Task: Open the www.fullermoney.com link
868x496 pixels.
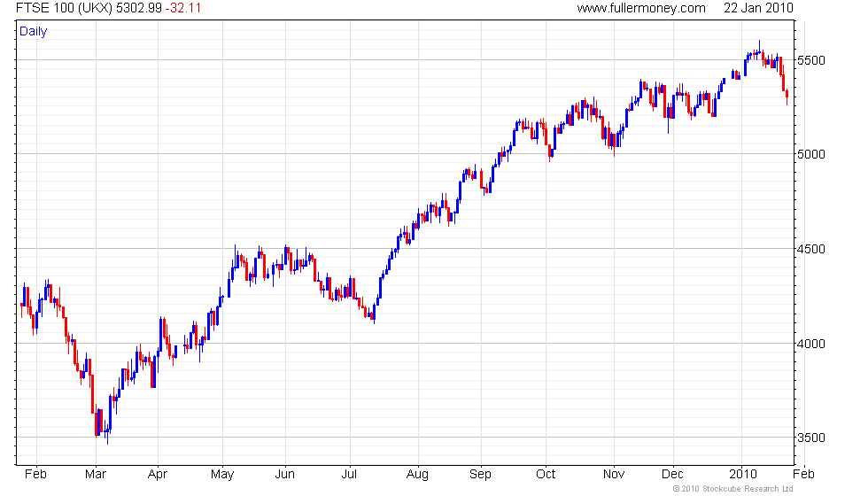Action: tap(641, 8)
